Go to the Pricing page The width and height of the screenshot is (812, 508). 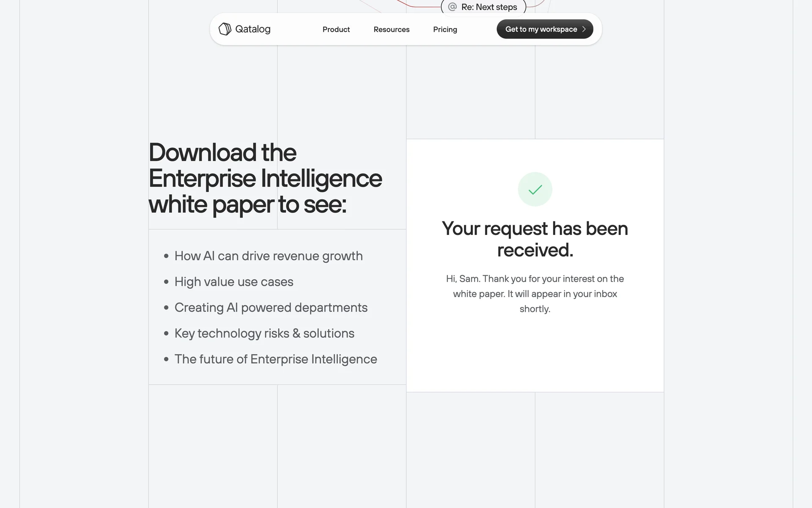pos(445,30)
